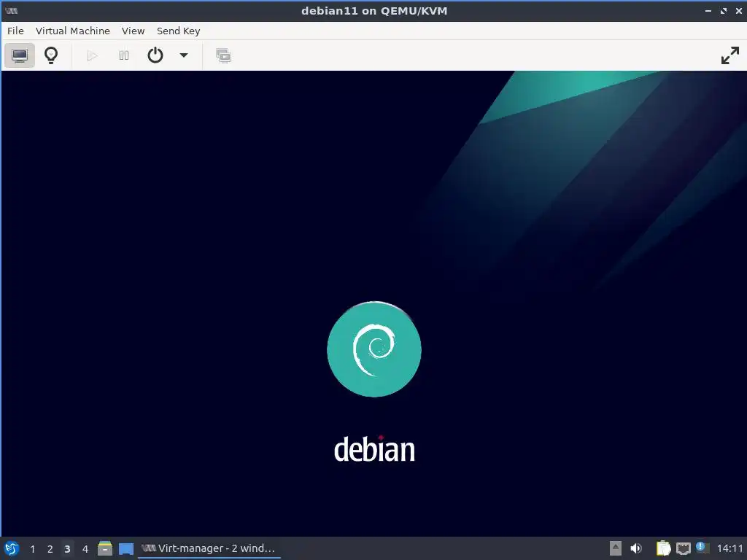The width and height of the screenshot is (747, 560).
Task: Minimize the debian11 window
Action: click(708, 10)
